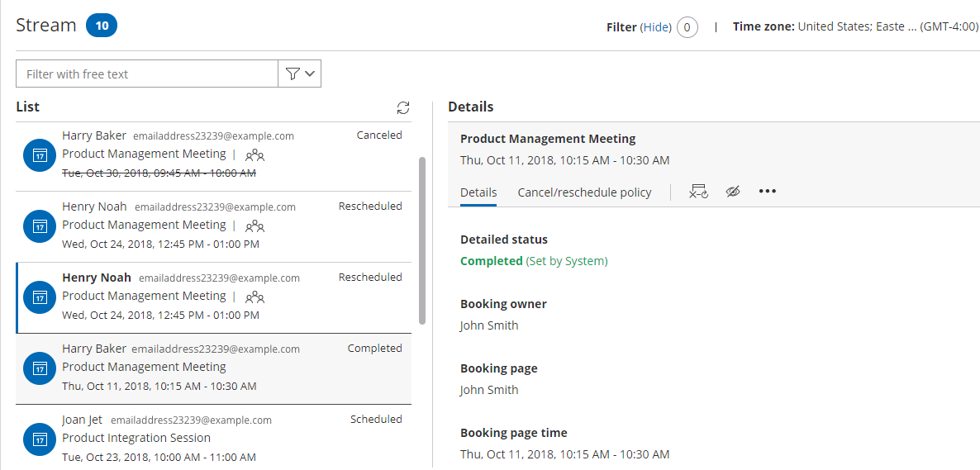Toggle the hide activity eye icon
Image resolution: width=980 pixels, height=470 pixels.
(x=733, y=192)
